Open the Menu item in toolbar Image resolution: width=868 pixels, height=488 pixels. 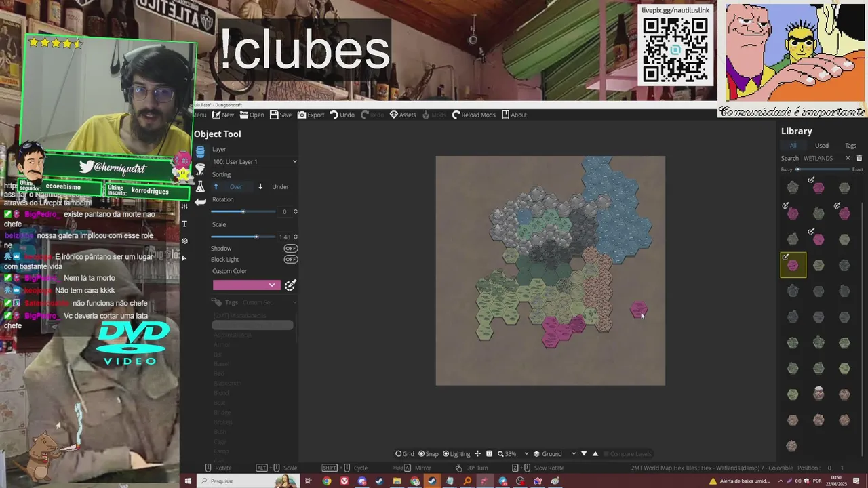coord(199,115)
